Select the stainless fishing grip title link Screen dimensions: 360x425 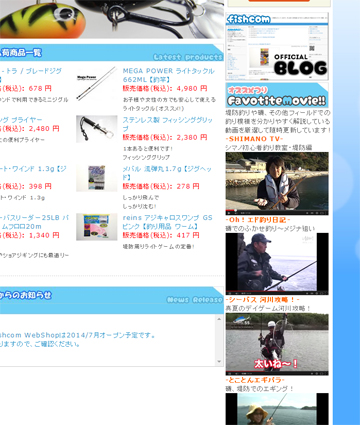pos(168,124)
